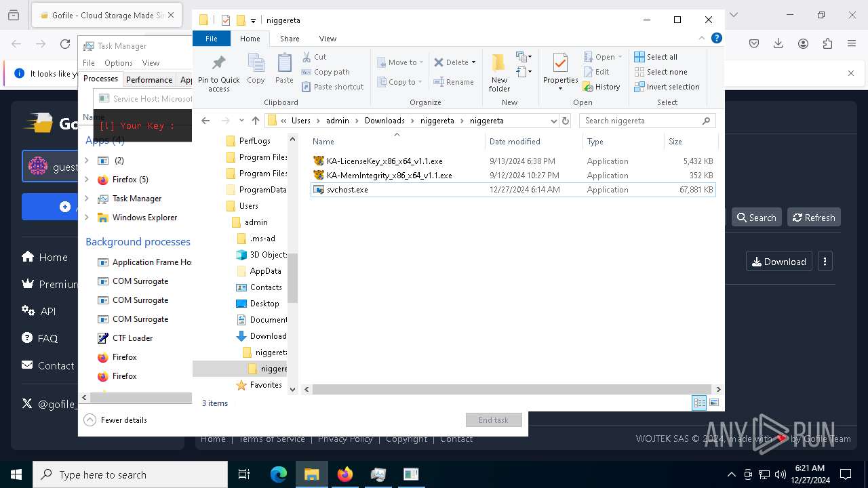The height and width of the screenshot is (488, 868).
Task: Expand the Task Manager process row
Action: tap(86, 199)
